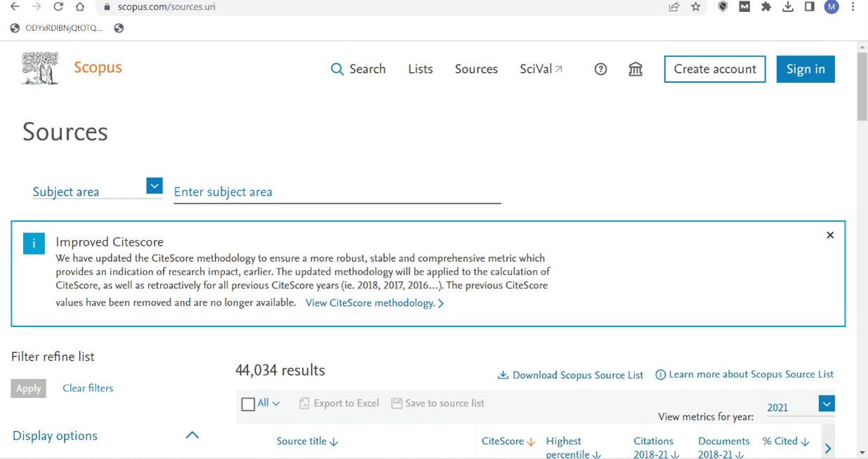
Task: Collapse the Display options section
Action: 192,435
